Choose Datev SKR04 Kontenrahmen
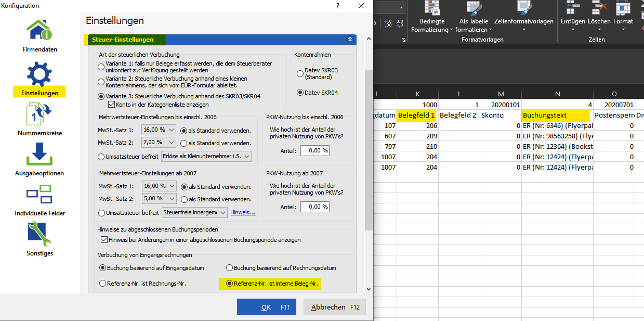 click(300, 93)
